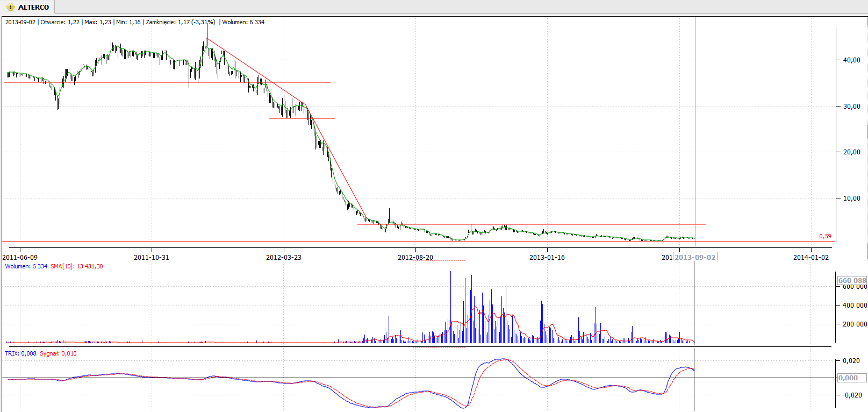Click the 2013-01-16 date label
This screenshot has height=412, width=868.
547,258
